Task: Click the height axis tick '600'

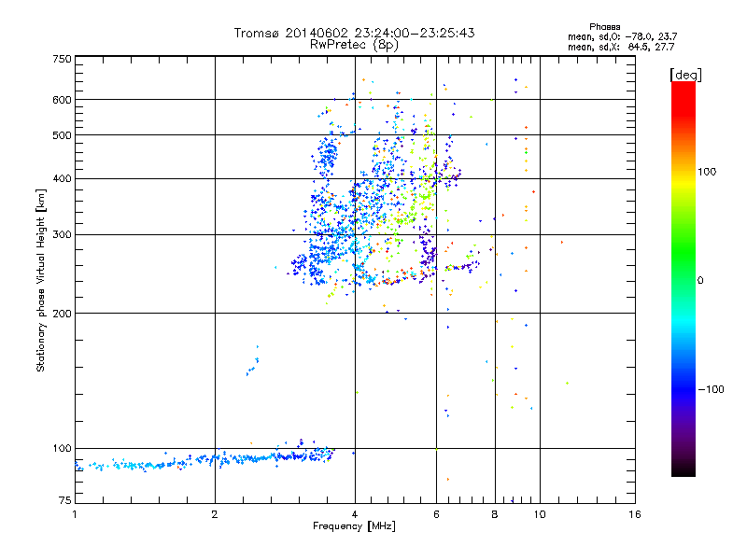Action: 62,100
